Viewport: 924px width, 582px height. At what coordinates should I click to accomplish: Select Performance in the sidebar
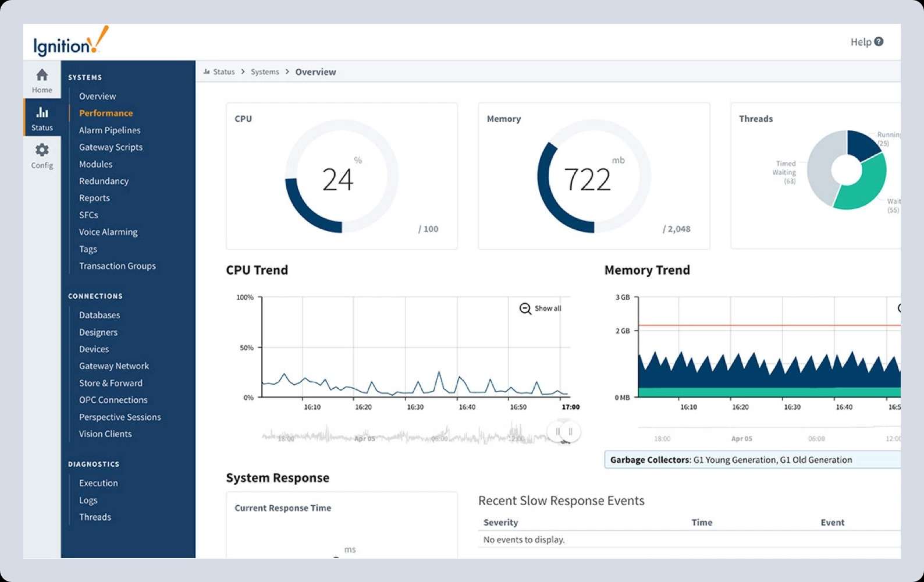click(x=106, y=113)
